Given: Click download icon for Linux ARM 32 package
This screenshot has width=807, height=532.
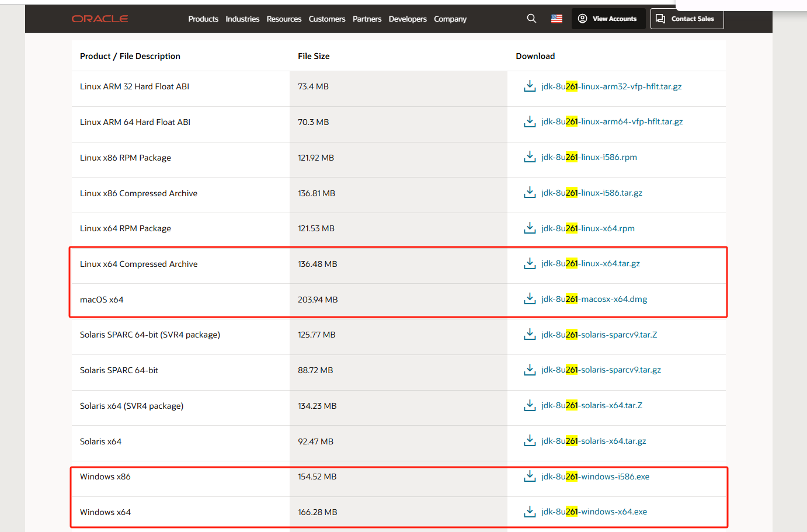Looking at the screenshot, I should pyautogui.click(x=530, y=86).
